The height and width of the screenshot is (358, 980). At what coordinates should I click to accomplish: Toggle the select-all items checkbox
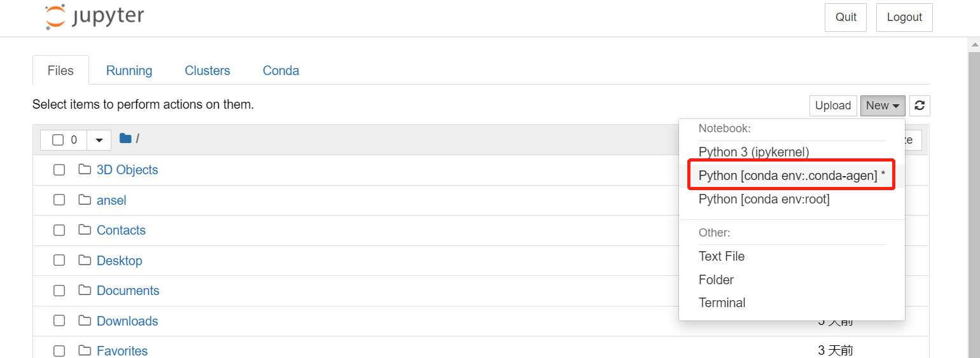coord(58,140)
